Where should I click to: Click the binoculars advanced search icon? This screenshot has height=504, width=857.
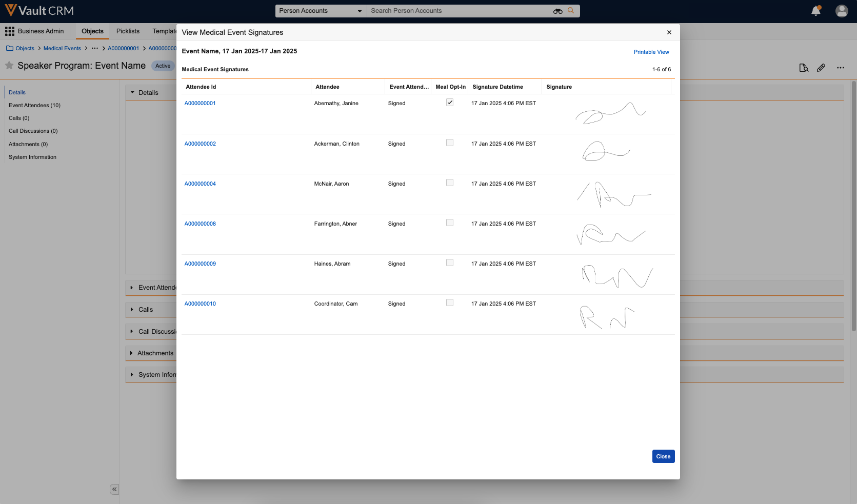pos(557,11)
